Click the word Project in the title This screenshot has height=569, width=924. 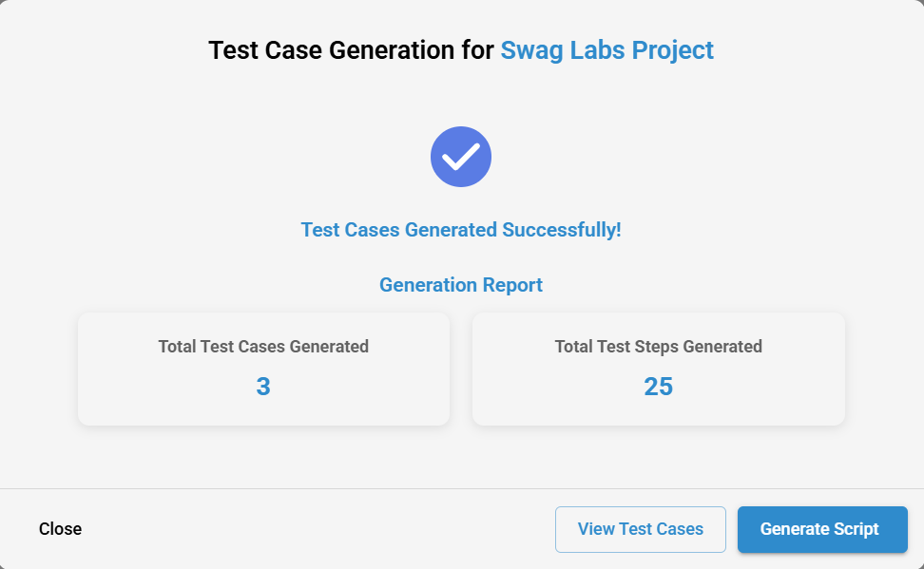click(673, 50)
